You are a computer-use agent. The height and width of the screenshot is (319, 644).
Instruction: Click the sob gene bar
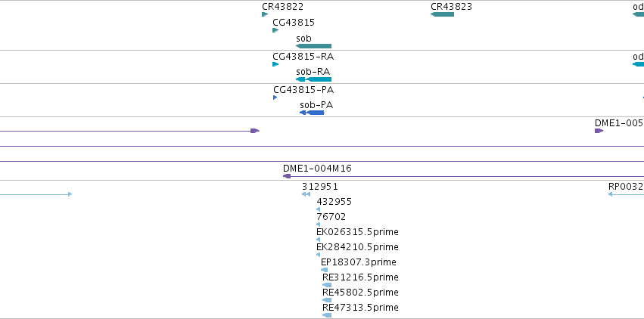pos(314,46)
